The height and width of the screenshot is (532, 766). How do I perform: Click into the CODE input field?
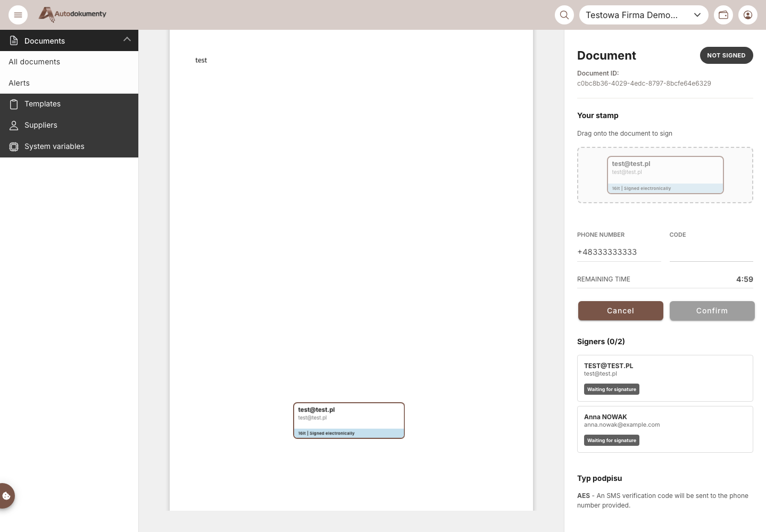point(711,252)
